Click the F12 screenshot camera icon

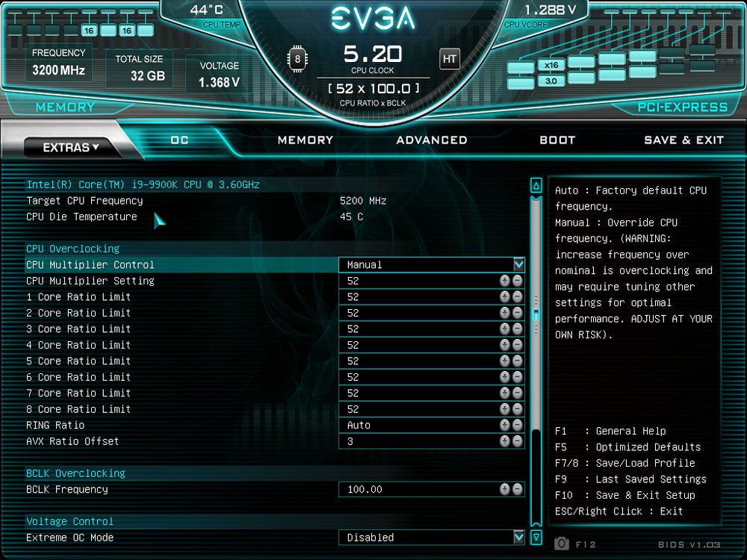click(x=562, y=543)
